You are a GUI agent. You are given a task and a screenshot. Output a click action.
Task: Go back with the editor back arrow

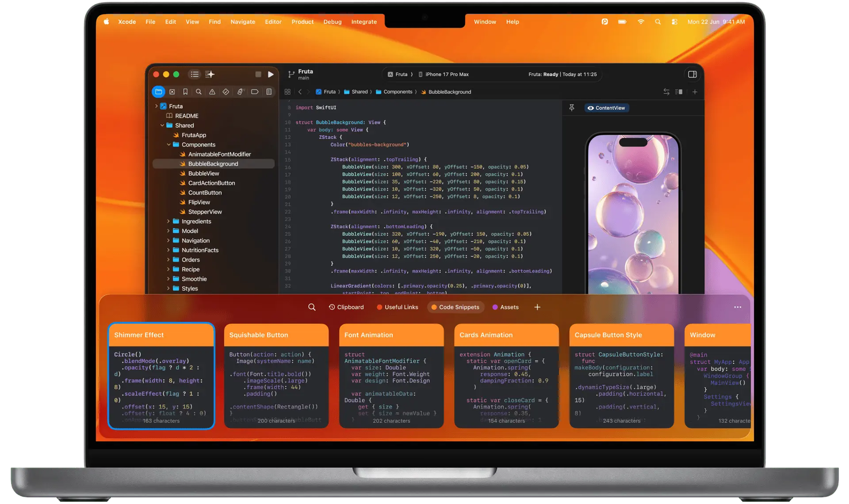coord(300,92)
